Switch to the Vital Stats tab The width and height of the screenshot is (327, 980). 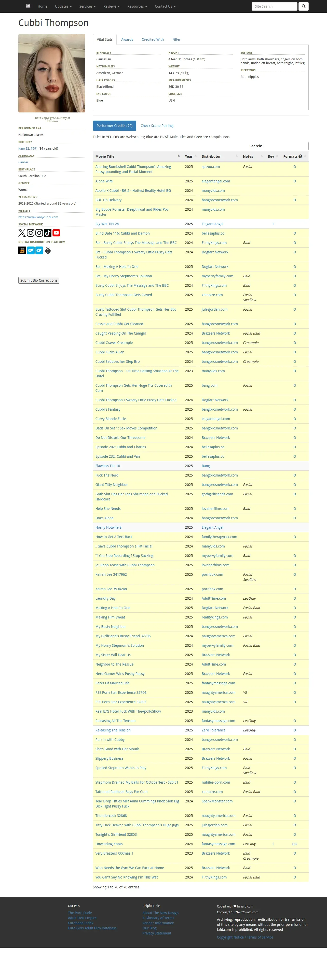click(105, 40)
